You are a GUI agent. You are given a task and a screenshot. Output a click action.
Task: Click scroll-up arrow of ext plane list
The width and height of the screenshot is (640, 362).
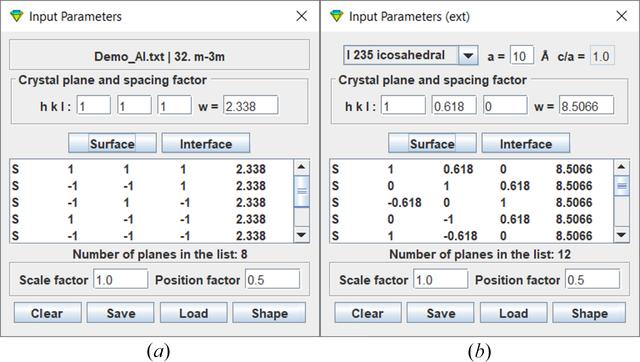pyautogui.click(x=621, y=167)
